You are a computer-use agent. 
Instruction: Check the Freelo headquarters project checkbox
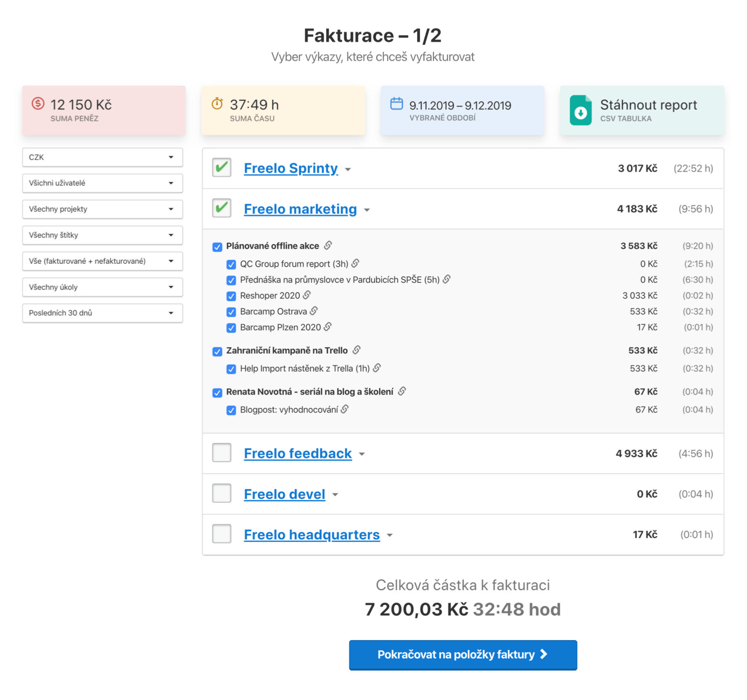point(222,534)
